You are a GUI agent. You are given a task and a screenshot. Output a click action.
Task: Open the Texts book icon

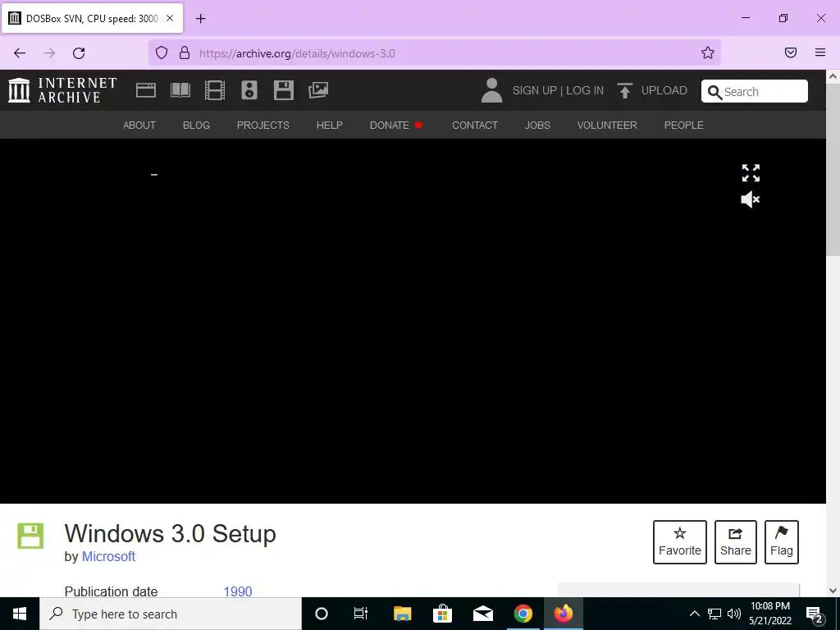pos(180,90)
